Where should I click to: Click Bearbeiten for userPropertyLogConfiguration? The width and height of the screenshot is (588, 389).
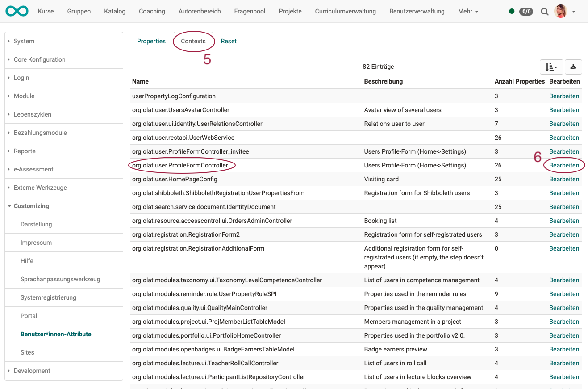tap(564, 96)
